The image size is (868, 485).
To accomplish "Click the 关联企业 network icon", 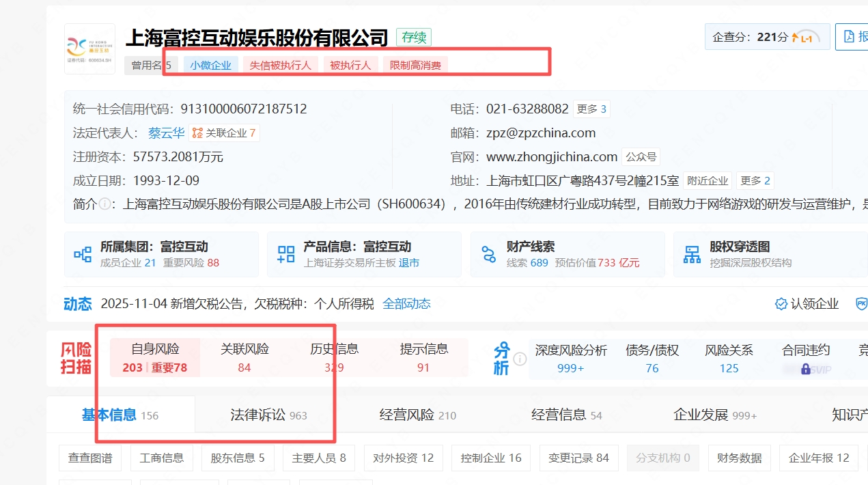I will (197, 133).
